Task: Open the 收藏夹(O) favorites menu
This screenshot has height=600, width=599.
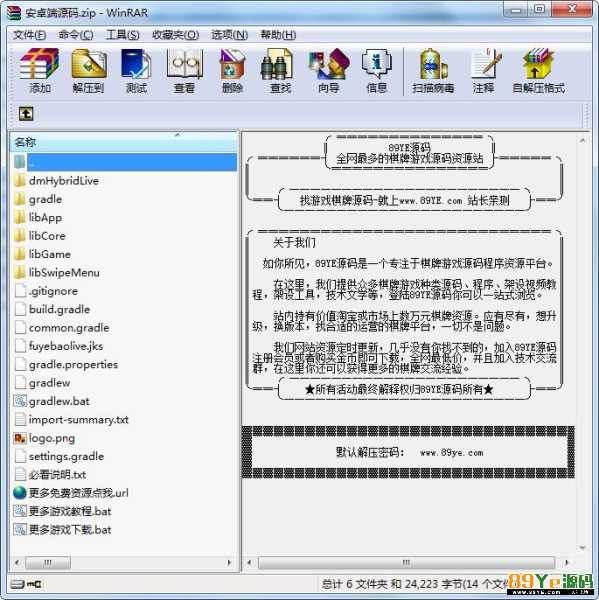Action: click(175, 35)
